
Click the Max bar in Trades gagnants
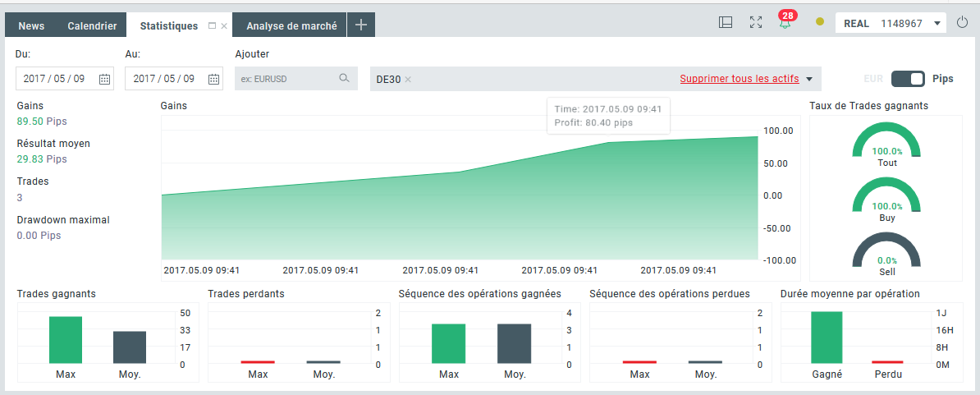pyautogui.click(x=66, y=340)
